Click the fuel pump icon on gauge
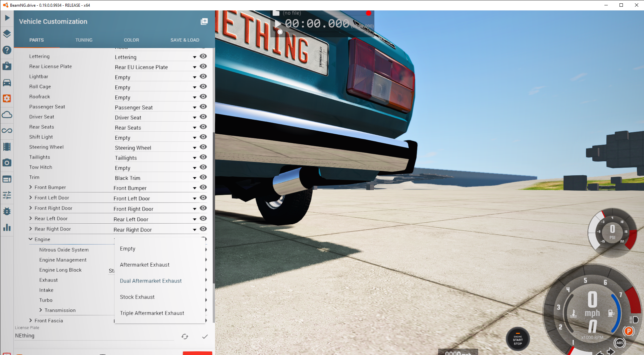The image size is (644, 355). 611,313
